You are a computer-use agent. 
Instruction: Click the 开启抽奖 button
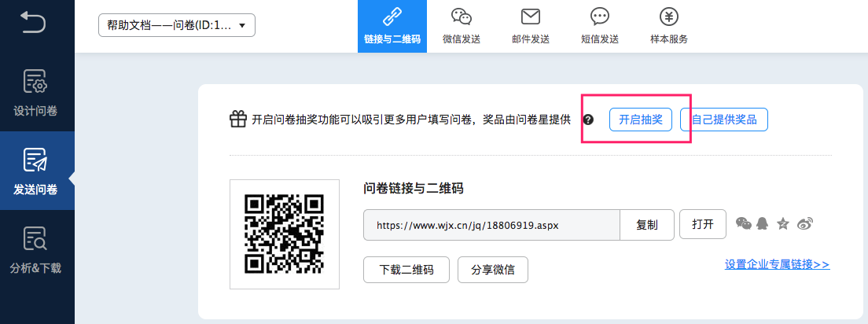tap(640, 120)
